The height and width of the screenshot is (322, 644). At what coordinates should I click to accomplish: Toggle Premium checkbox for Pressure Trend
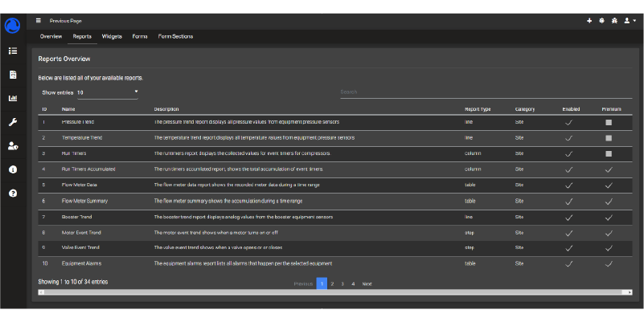tap(609, 122)
